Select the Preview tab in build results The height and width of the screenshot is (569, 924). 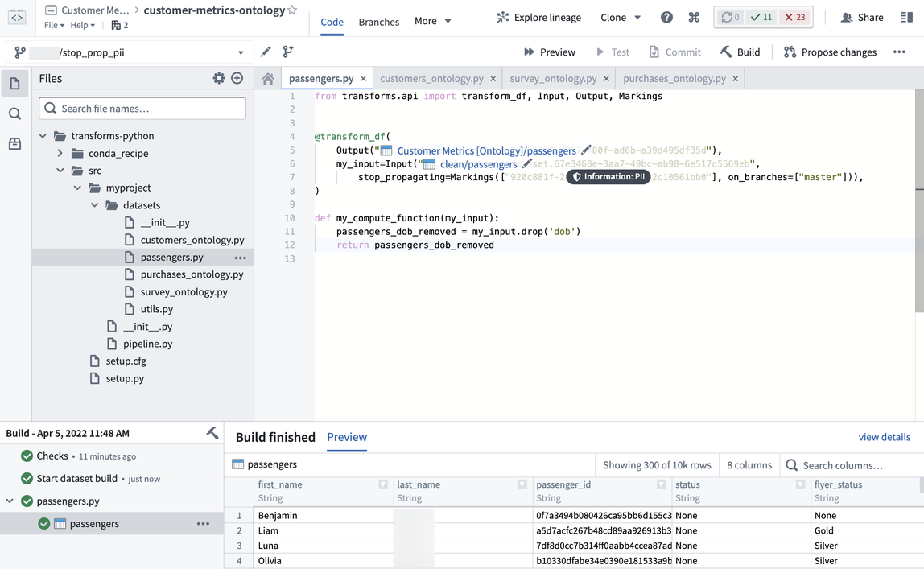(347, 437)
